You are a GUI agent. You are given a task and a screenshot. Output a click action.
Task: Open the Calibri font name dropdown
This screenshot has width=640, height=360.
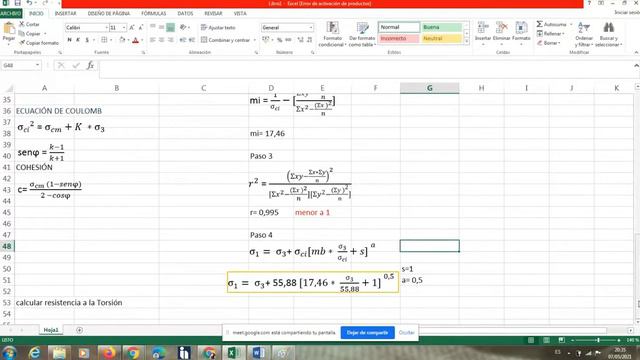pos(107,27)
